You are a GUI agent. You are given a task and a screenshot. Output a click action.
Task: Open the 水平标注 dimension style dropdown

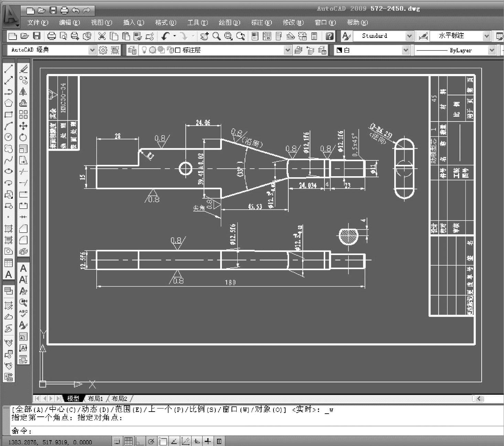pos(486,36)
